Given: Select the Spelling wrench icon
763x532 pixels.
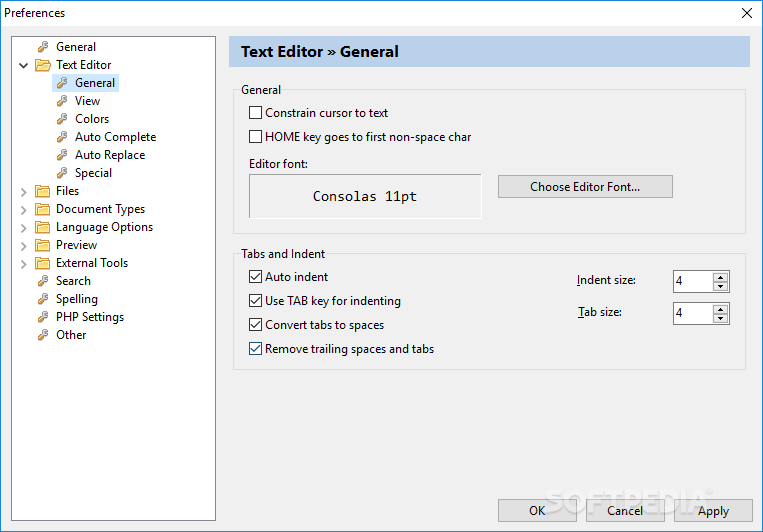Looking at the screenshot, I should coord(43,299).
